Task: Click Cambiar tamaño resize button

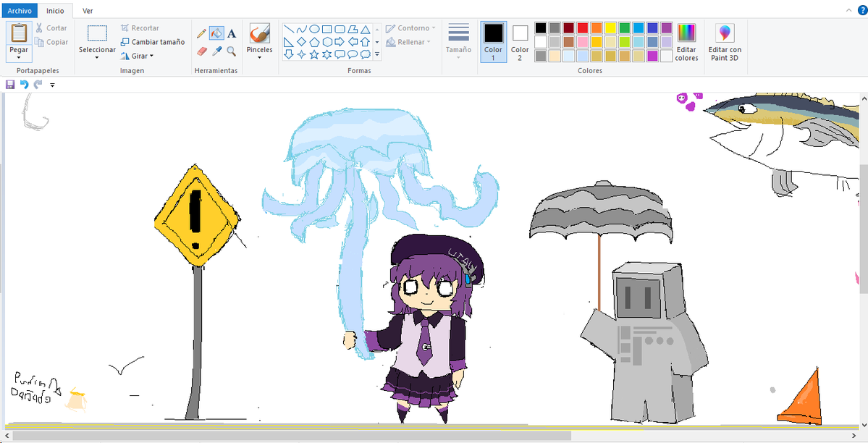Action: click(153, 41)
